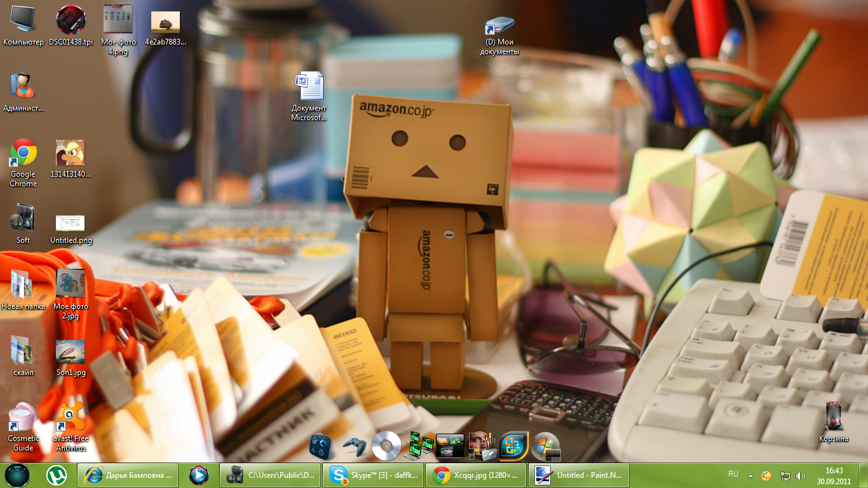Image resolution: width=868 pixels, height=488 pixels.
Task: Click the taskbar clock showing 16:43
Action: 834,475
